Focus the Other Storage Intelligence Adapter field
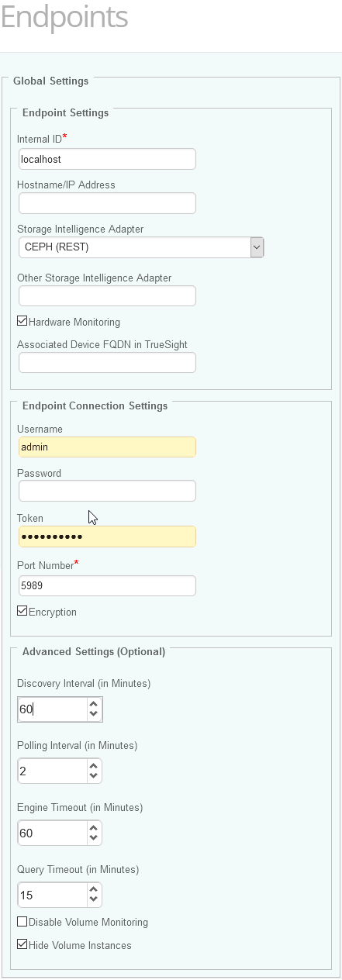 107,295
